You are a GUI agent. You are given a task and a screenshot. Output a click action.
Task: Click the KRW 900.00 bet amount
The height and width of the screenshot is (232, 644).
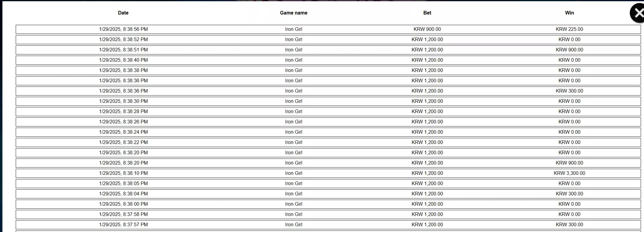click(x=427, y=29)
